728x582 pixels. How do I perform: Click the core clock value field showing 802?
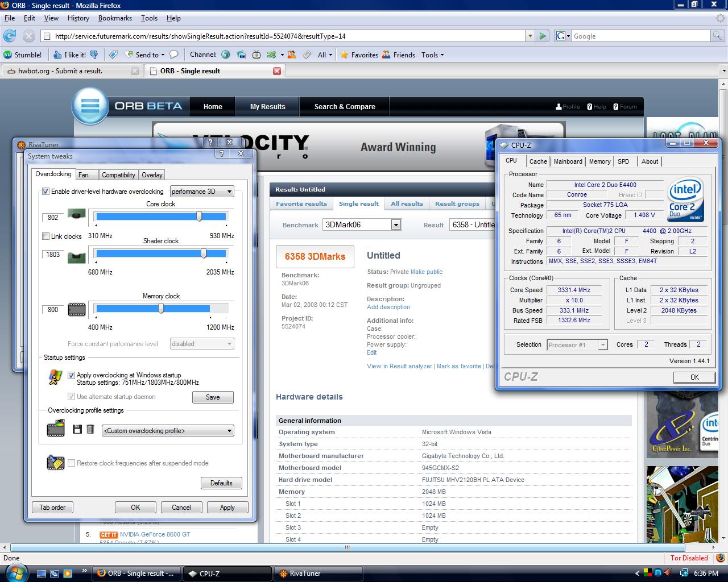click(53, 218)
